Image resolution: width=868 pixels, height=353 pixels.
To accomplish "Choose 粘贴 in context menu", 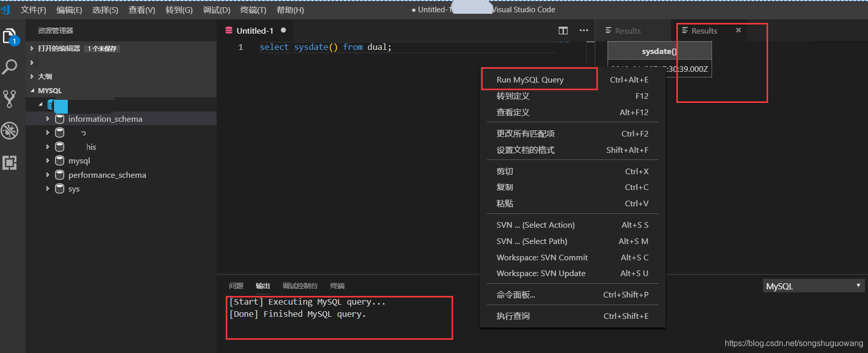I will point(572,203).
